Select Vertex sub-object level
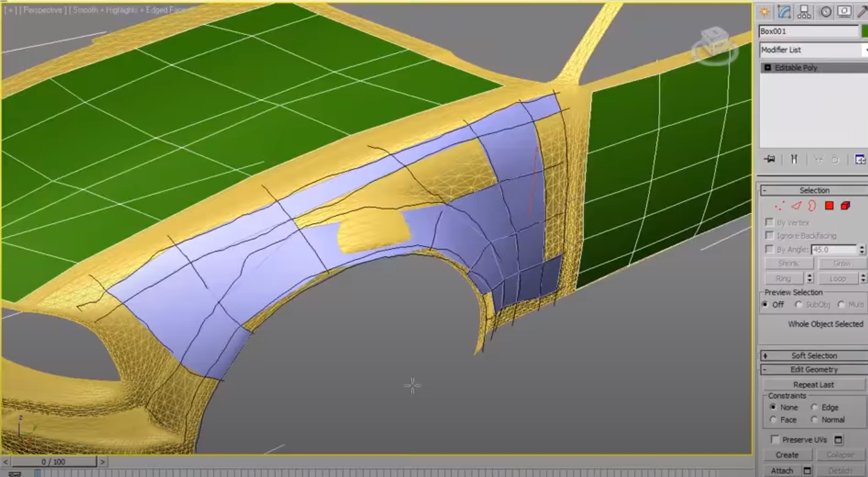Image resolution: width=868 pixels, height=477 pixels. 779,206
